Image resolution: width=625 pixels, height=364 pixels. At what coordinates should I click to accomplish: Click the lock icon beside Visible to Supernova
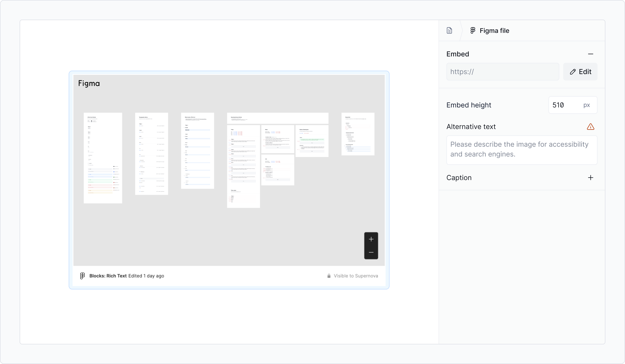329,276
